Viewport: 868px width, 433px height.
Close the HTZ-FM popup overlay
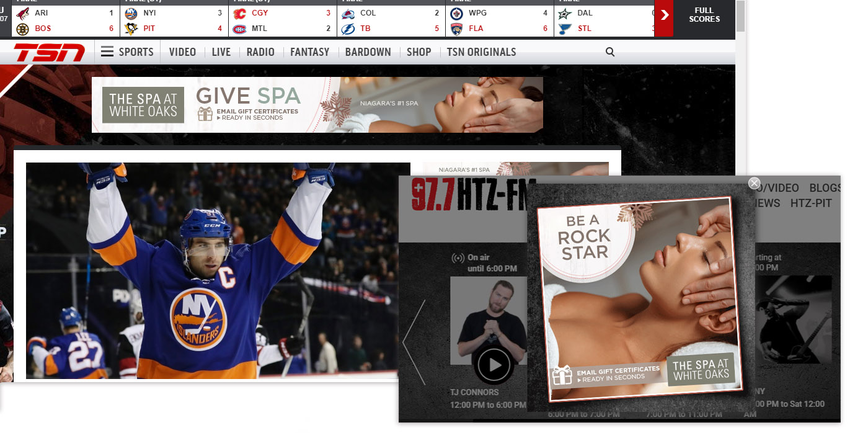(x=754, y=183)
